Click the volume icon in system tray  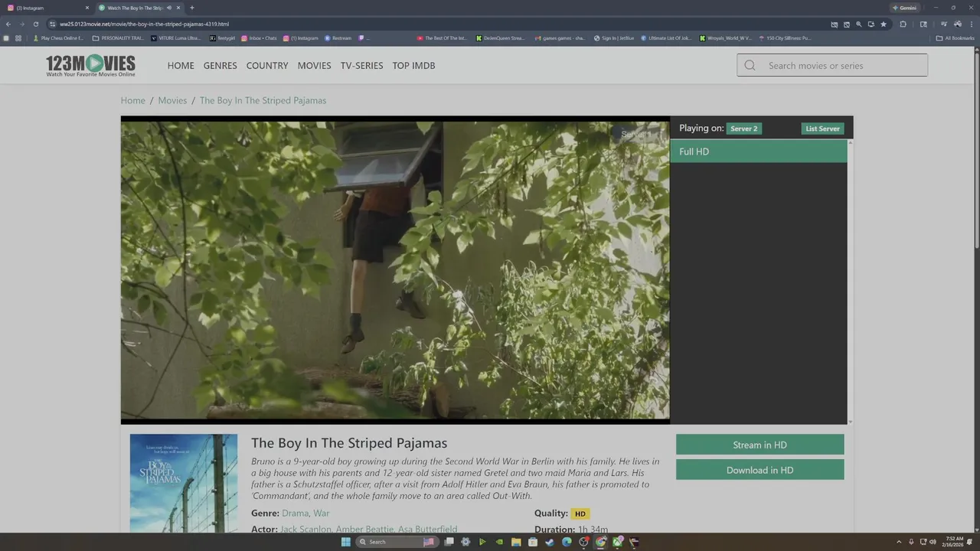[933, 542]
